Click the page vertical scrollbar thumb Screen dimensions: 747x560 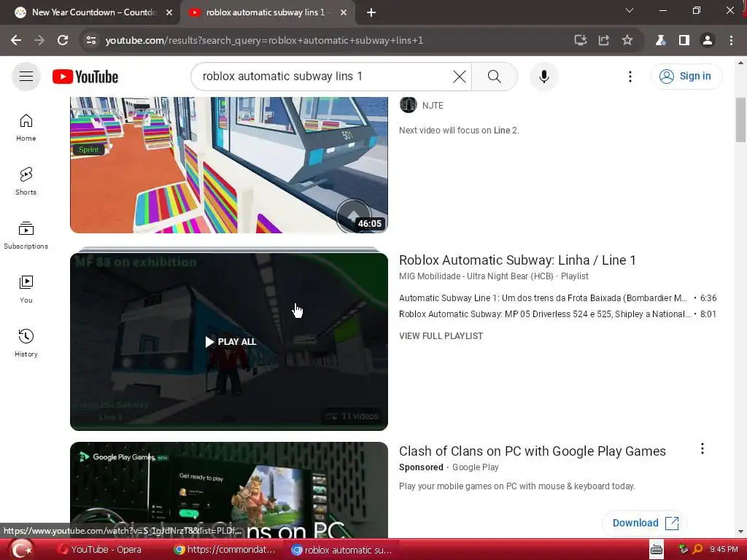[x=740, y=120]
